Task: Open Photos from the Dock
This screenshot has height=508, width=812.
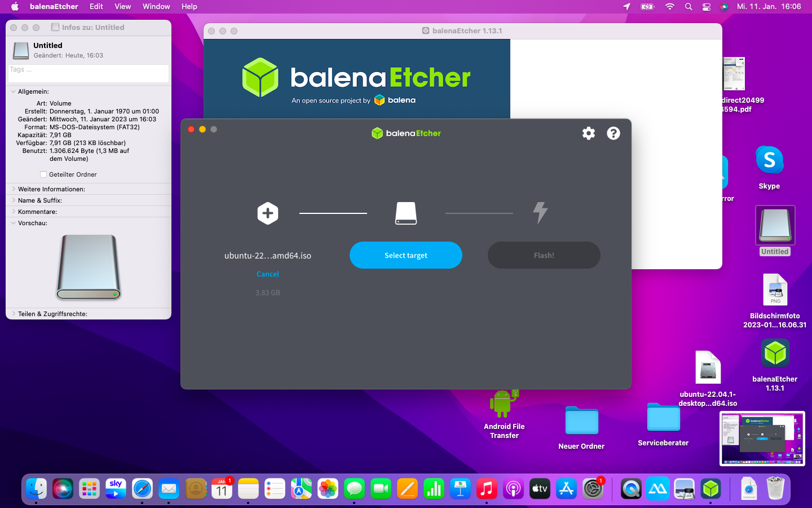Action: 328,488
